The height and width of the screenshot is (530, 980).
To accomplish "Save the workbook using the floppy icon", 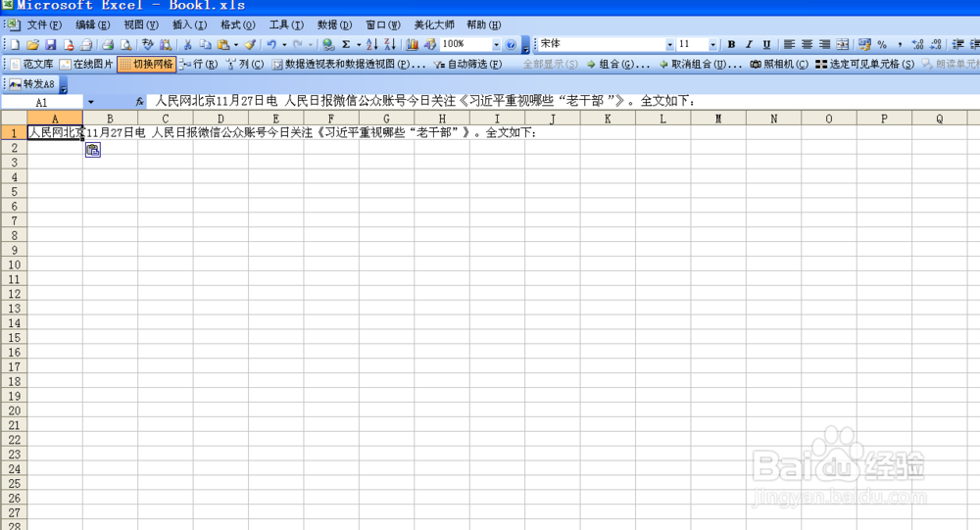I will coord(51,44).
